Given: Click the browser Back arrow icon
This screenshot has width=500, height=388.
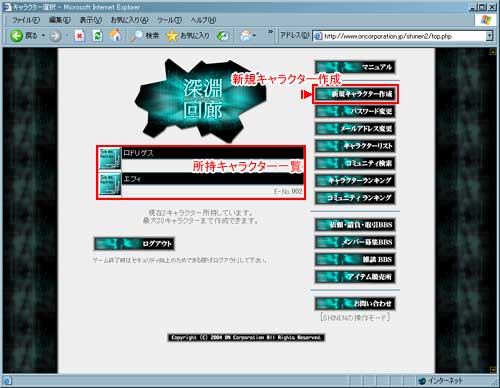Looking at the screenshot, I should [16, 36].
